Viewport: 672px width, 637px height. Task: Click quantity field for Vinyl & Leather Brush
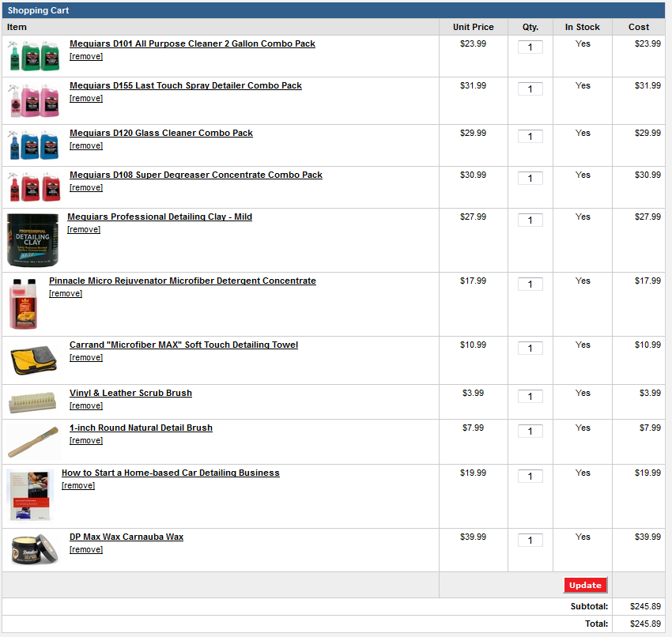[530, 397]
